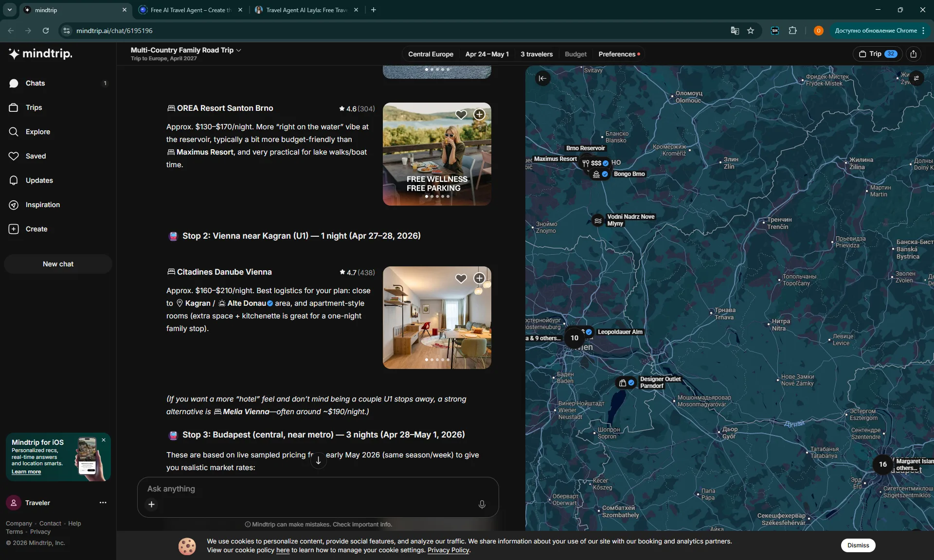Click the Alte Donau link
The height and width of the screenshot is (560, 934).
246,303
